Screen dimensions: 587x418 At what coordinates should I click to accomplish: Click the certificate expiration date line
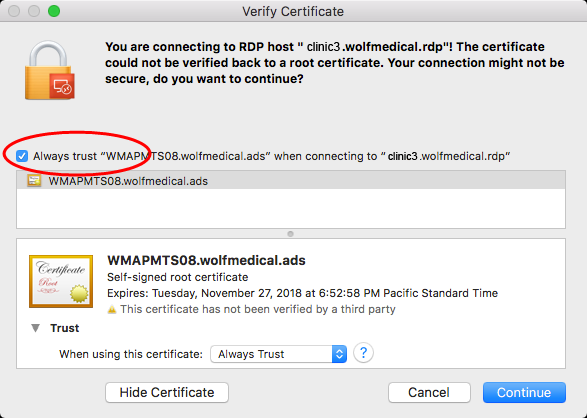[302, 293]
